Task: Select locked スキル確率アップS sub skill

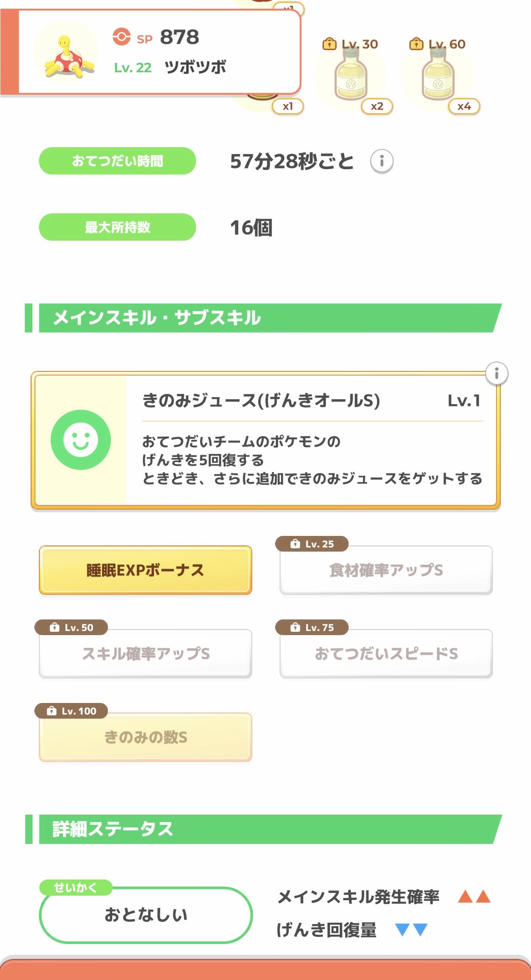Action: click(x=145, y=654)
